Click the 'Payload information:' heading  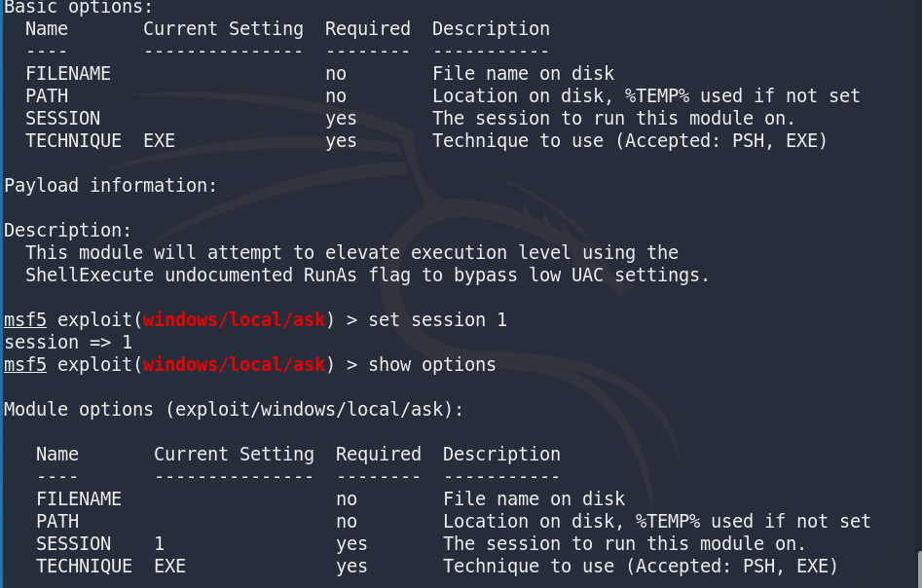(111, 185)
